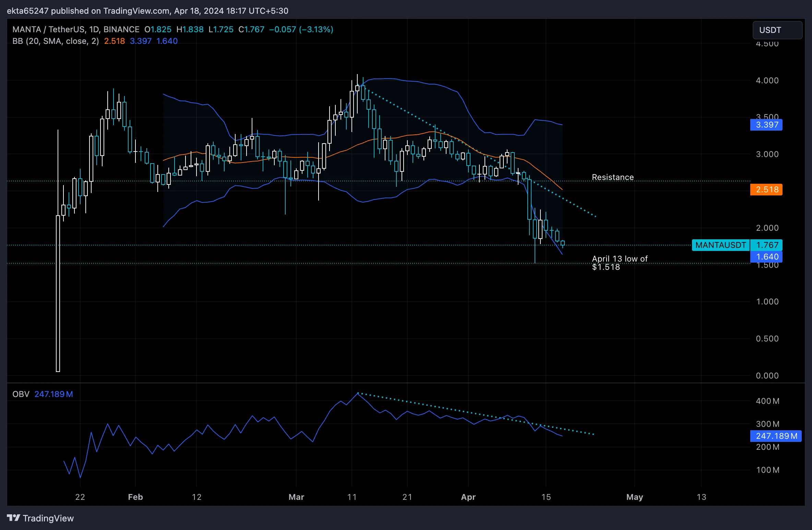Click the 1.767 current price badge
This screenshot has width=812, height=530.
pos(767,245)
